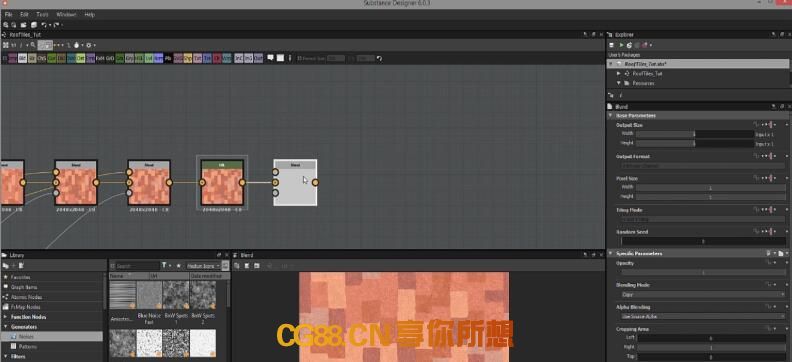Adjust the Opacity slider

(x=703, y=273)
